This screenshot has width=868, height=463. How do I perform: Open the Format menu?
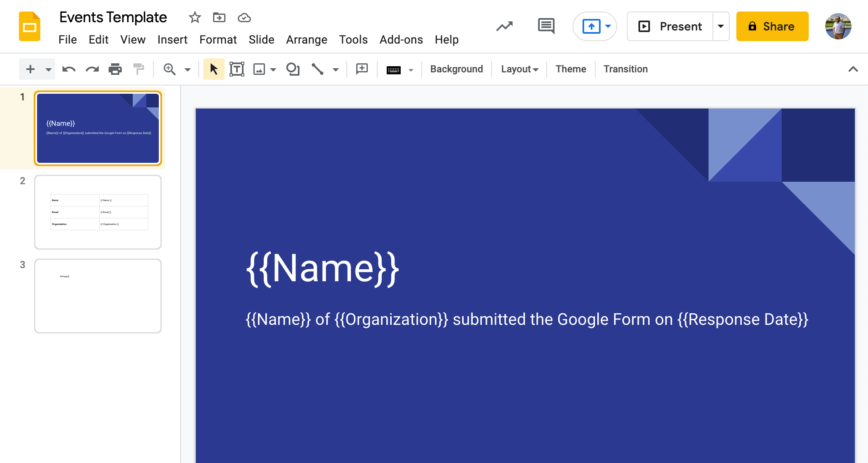pos(218,39)
